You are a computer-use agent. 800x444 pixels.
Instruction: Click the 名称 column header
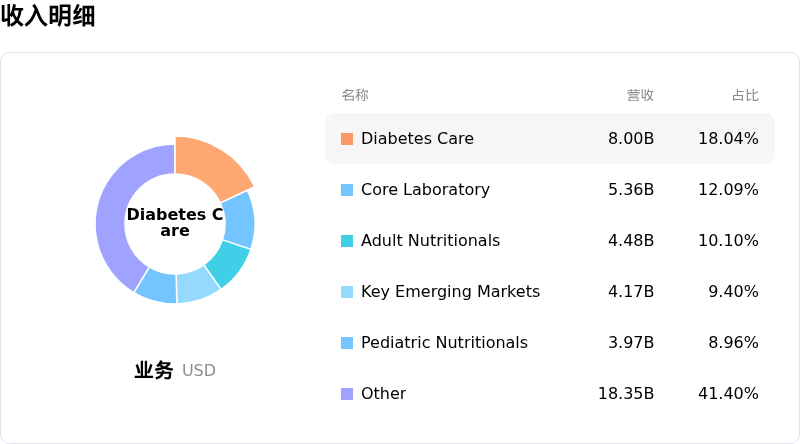pos(355,95)
